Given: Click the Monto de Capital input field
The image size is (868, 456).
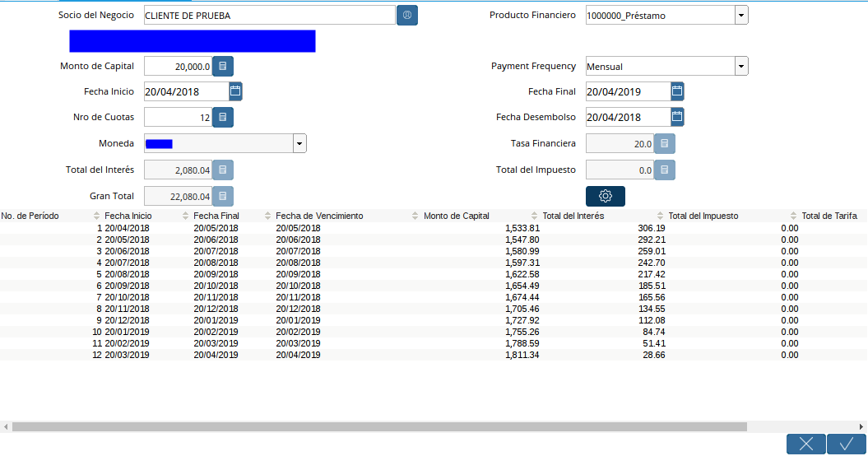Looking at the screenshot, I should pyautogui.click(x=178, y=67).
